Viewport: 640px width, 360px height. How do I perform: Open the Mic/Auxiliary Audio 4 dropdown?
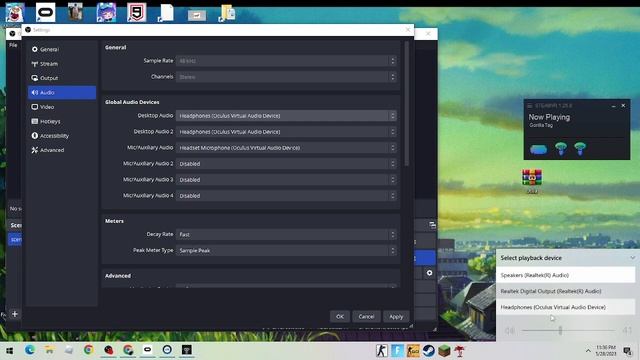point(286,196)
